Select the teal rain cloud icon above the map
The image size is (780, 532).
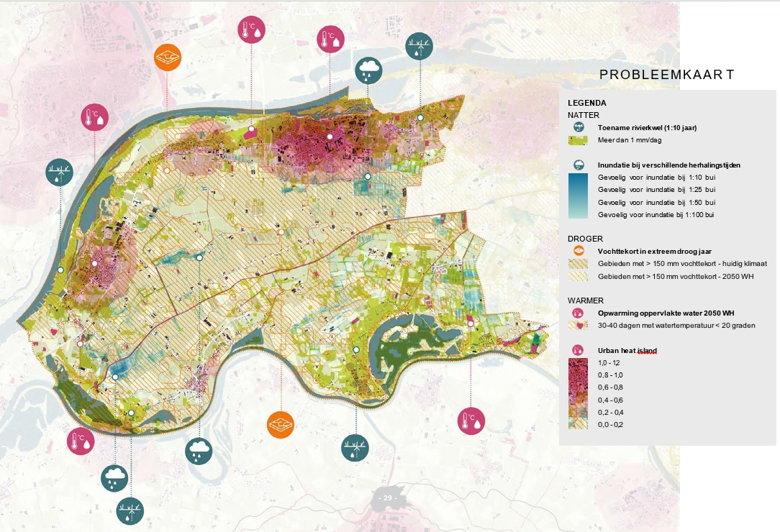tap(368, 70)
